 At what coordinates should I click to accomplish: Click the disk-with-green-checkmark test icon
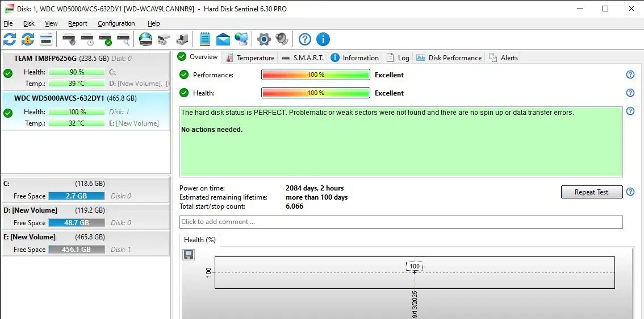[x=105, y=39]
